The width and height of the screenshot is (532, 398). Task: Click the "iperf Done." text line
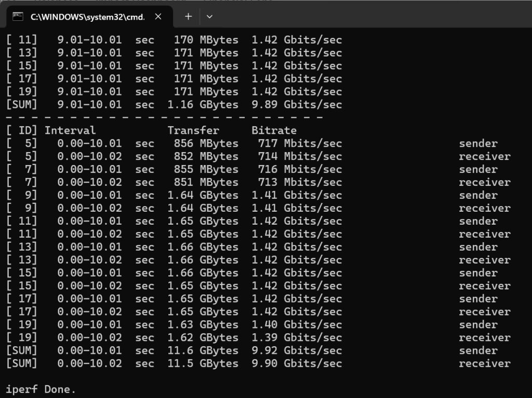(x=41, y=389)
